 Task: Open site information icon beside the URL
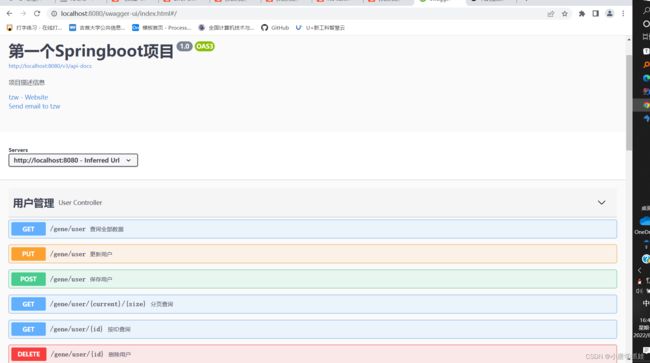coord(54,14)
